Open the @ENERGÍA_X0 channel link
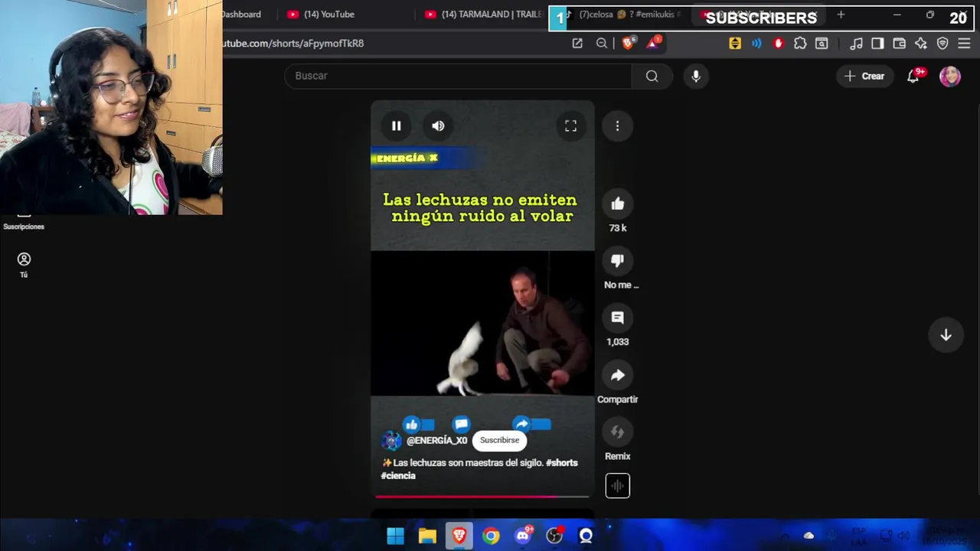Viewport: 980px width, 551px height. click(436, 441)
